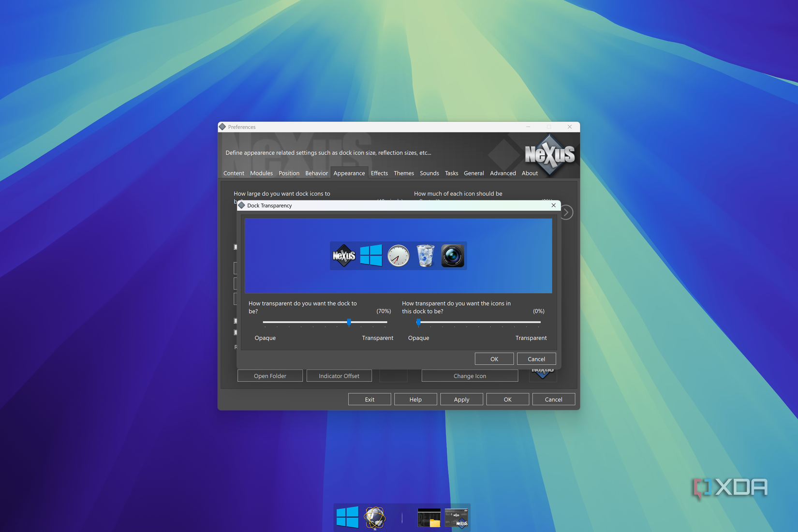Image resolution: width=798 pixels, height=532 pixels.
Task: Select the NeXuS icon in the dock preview
Action: [343, 255]
